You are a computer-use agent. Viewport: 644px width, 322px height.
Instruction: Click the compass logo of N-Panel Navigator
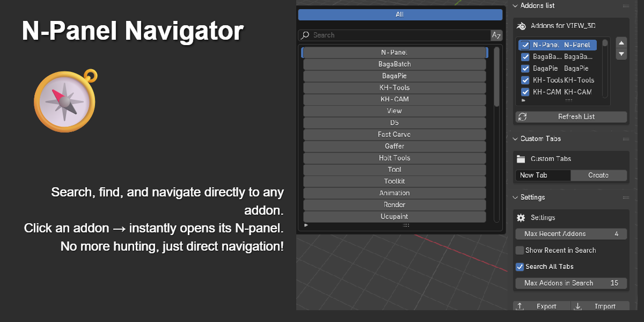(x=65, y=100)
